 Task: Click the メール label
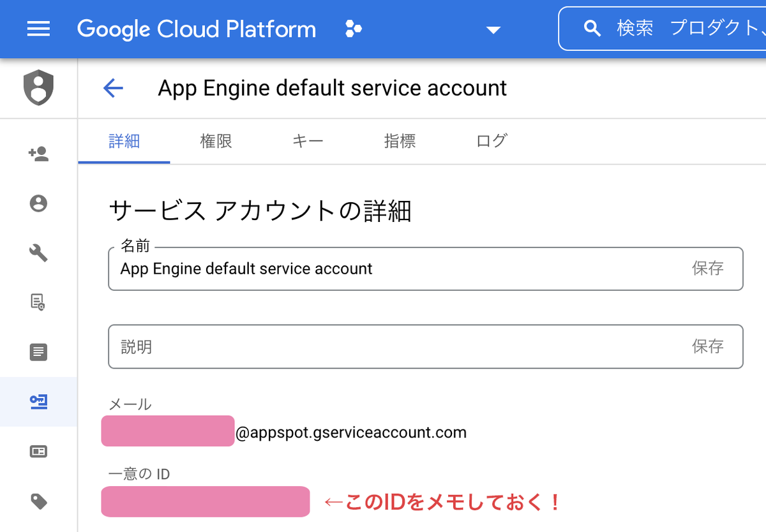click(x=130, y=404)
